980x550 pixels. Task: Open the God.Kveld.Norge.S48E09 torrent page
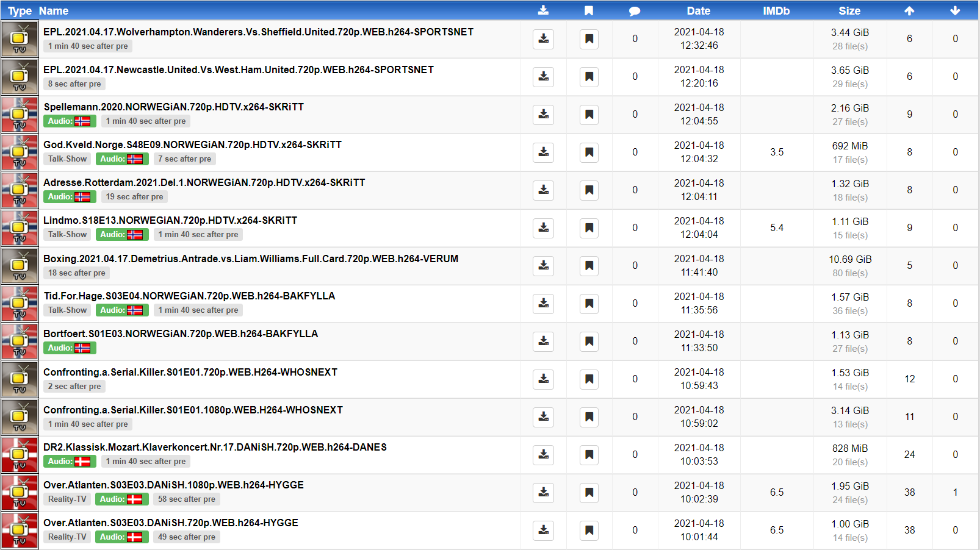coord(192,145)
